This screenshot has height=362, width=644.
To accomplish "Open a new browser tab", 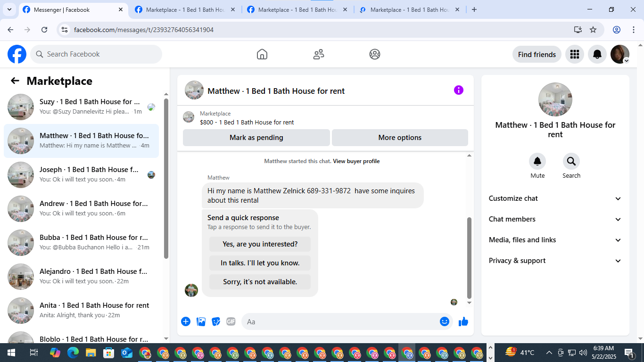I will (x=474, y=9).
